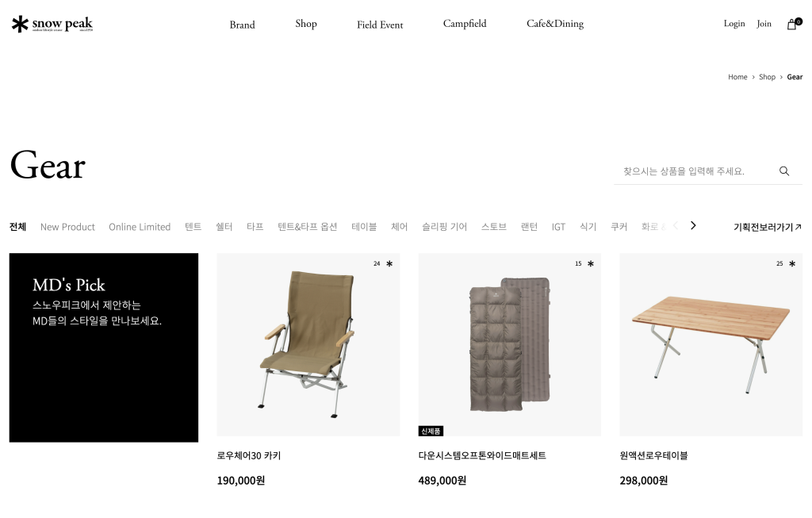Screen dimensions: 812x518
Task: Select the Online Limited category tab
Action: tap(140, 227)
